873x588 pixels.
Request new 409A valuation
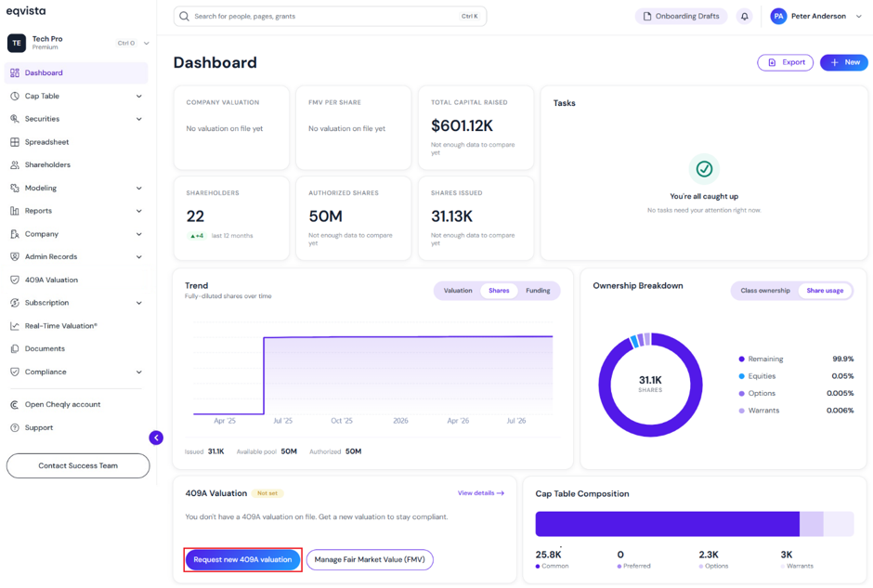click(x=242, y=559)
